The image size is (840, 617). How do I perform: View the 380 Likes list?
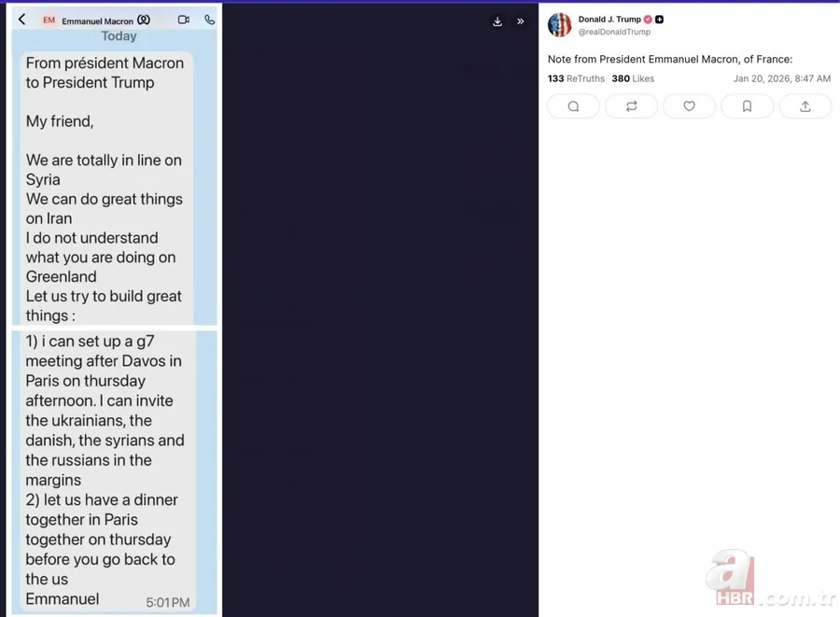click(x=633, y=79)
